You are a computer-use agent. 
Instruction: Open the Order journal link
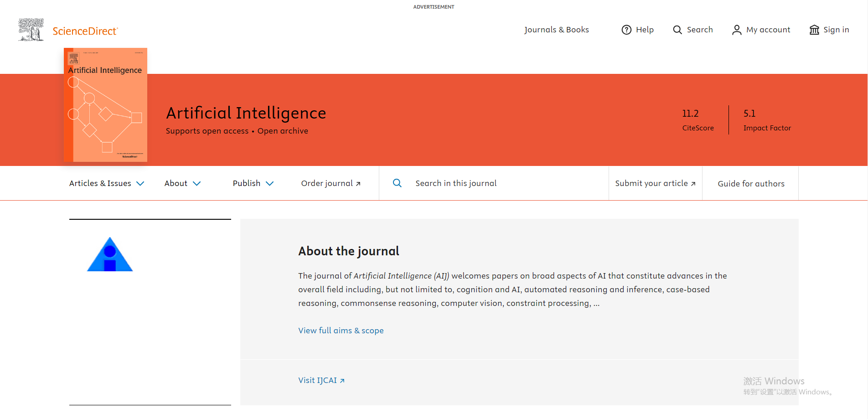[331, 183]
